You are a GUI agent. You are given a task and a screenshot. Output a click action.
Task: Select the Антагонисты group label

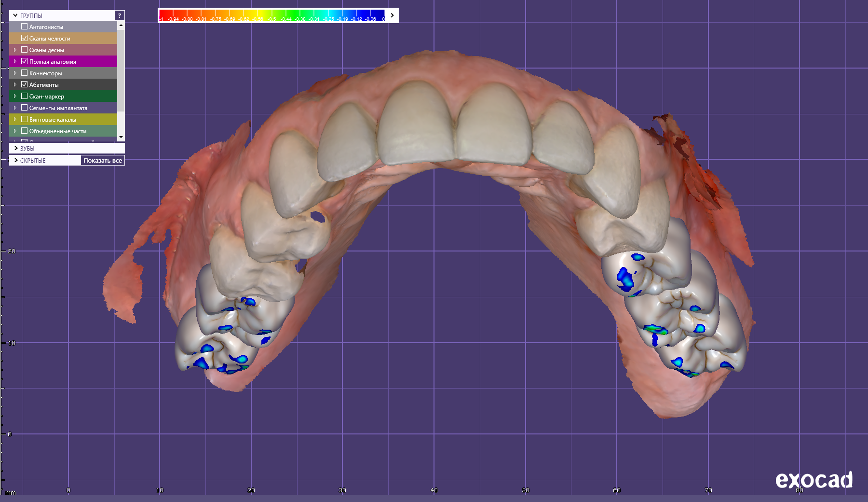[46, 27]
